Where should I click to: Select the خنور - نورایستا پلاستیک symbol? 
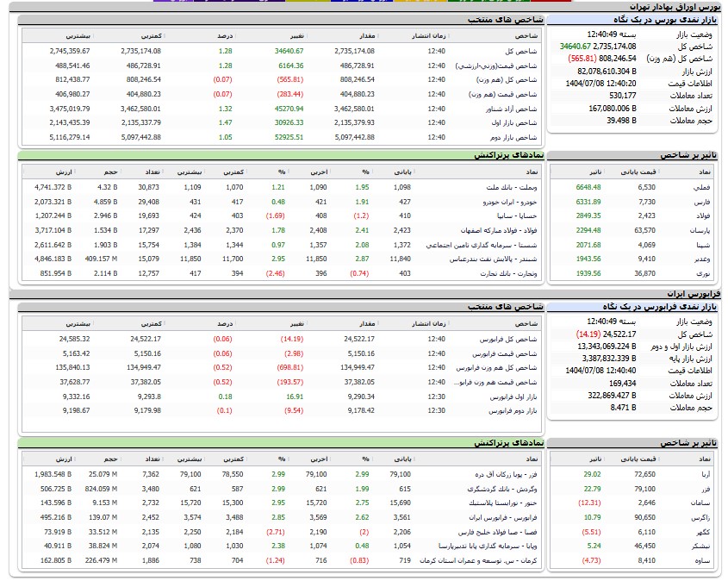click(499, 503)
